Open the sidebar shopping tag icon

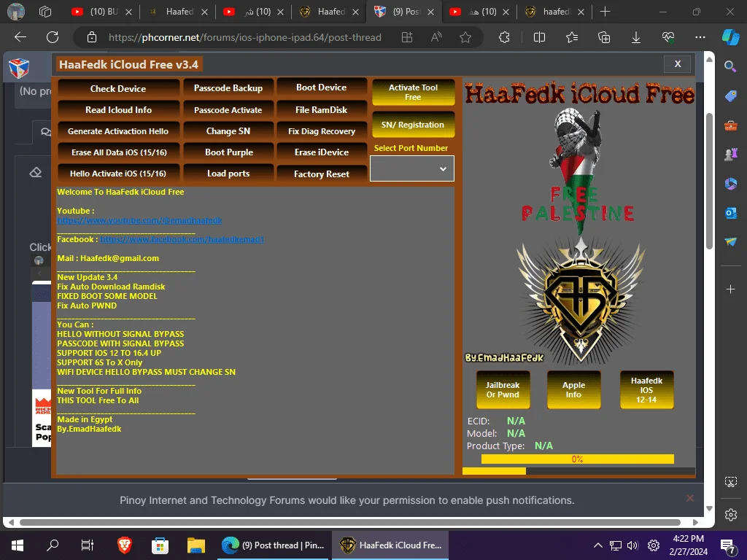click(730, 97)
